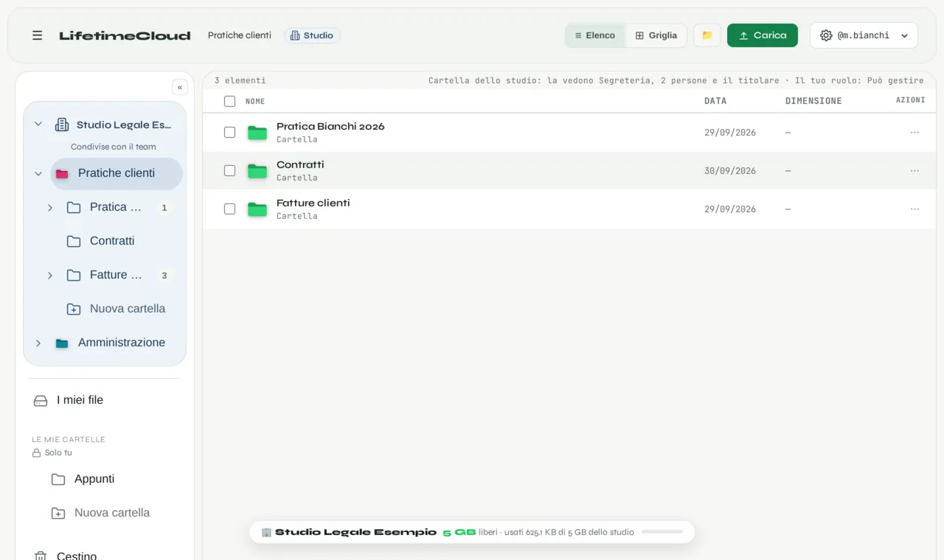Check the box for Pratica Bianchi 2026
This screenshot has width=944, height=560.
pos(229,132)
